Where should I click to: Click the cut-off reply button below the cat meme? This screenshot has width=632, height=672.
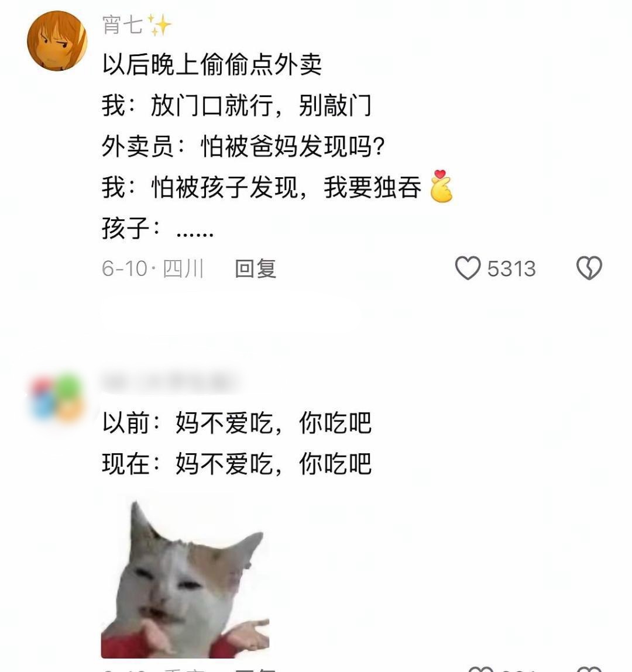[256, 670]
